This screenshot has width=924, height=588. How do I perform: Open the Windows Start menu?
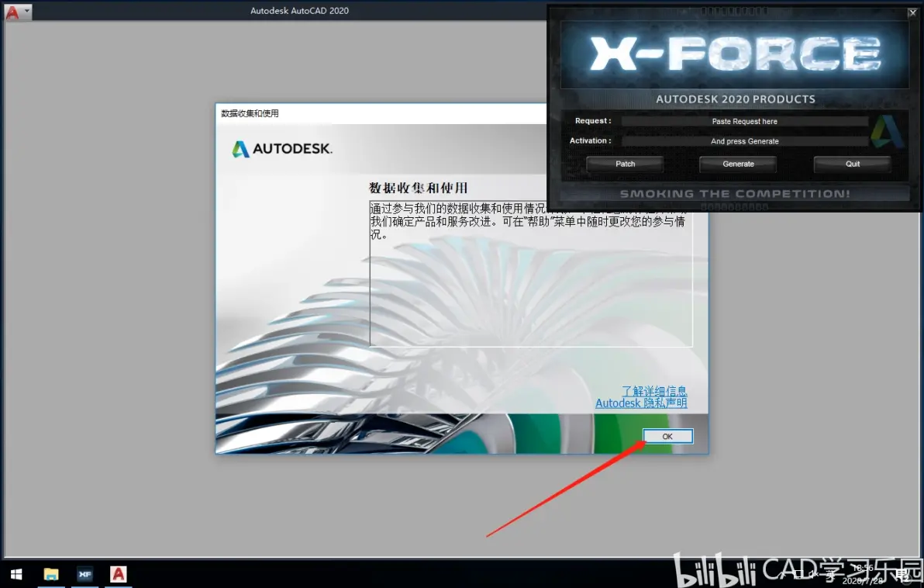(16, 574)
